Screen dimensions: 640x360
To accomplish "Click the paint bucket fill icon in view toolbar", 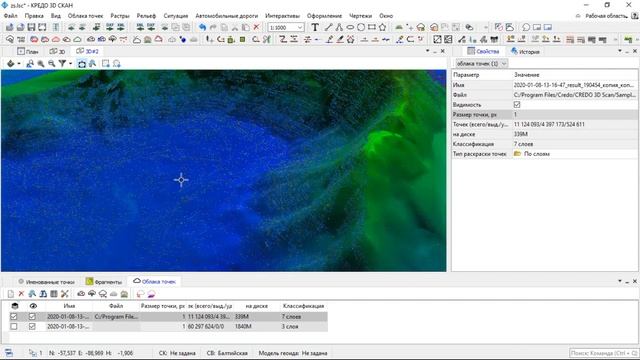I will point(11,64).
